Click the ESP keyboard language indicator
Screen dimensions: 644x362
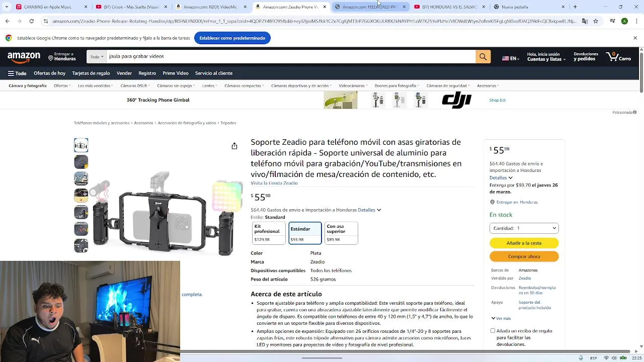coord(594,358)
